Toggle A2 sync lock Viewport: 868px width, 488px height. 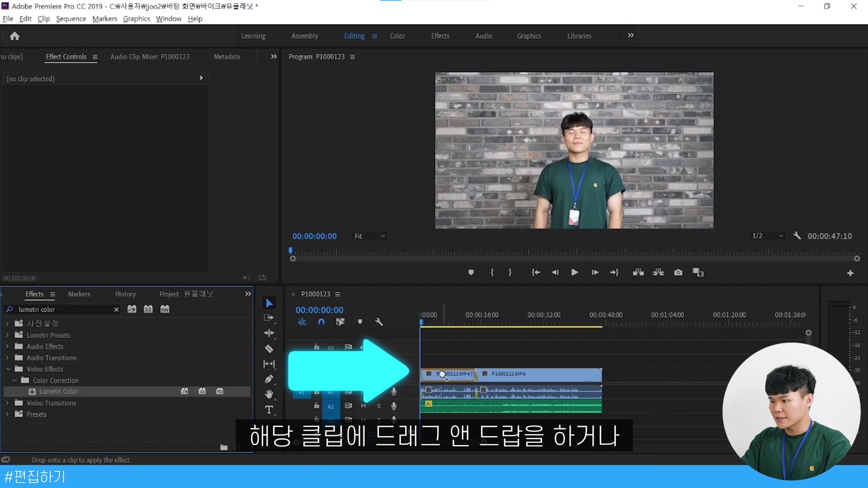[348, 406]
